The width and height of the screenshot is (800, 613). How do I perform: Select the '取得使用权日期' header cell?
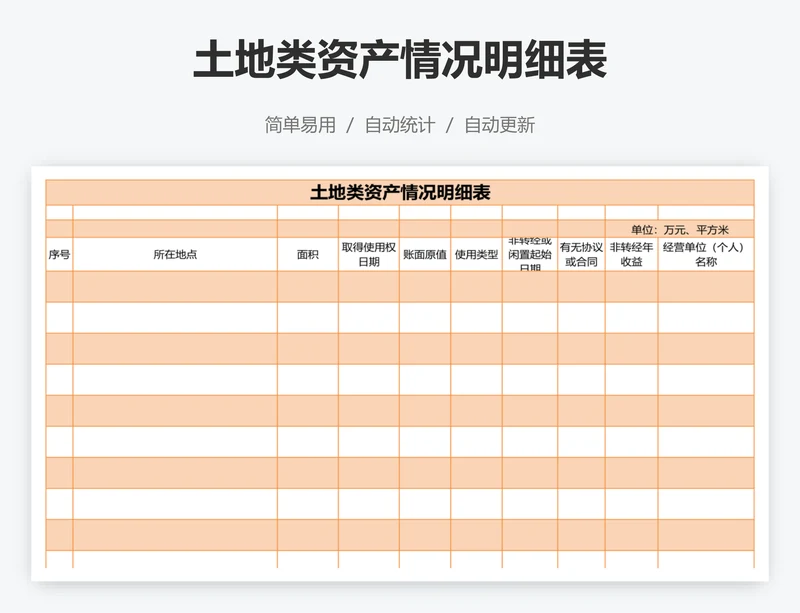[x=369, y=254]
